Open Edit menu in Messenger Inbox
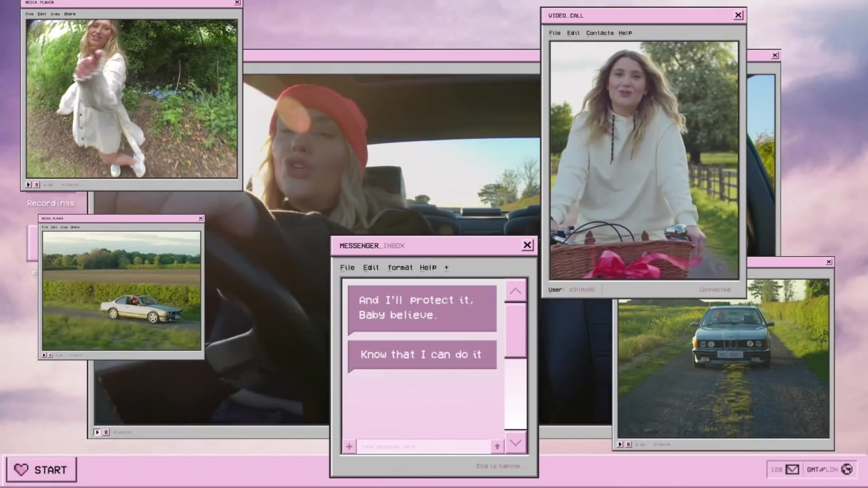Viewport: 868px width, 488px height. [x=371, y=267]
